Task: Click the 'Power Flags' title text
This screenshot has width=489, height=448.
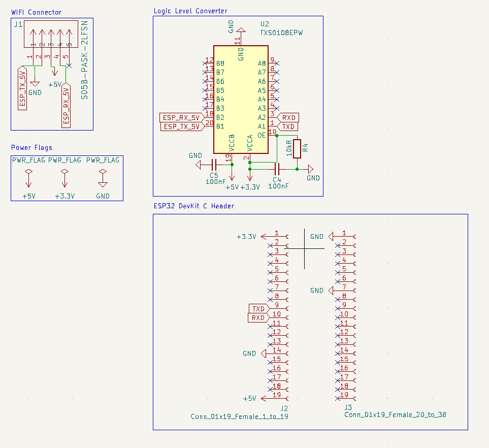Action: [32, 148]
